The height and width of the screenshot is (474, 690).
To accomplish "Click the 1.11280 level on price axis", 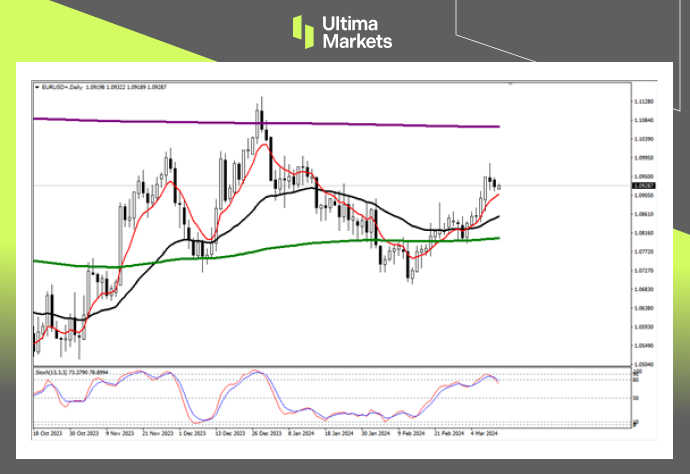I will 644,101.
